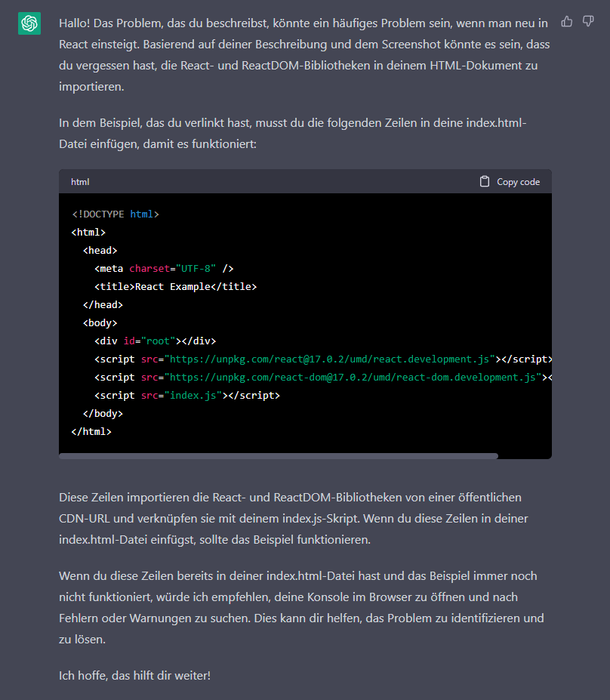
Task: Click the opening <head> tag line
Action: tap(100, 251)
